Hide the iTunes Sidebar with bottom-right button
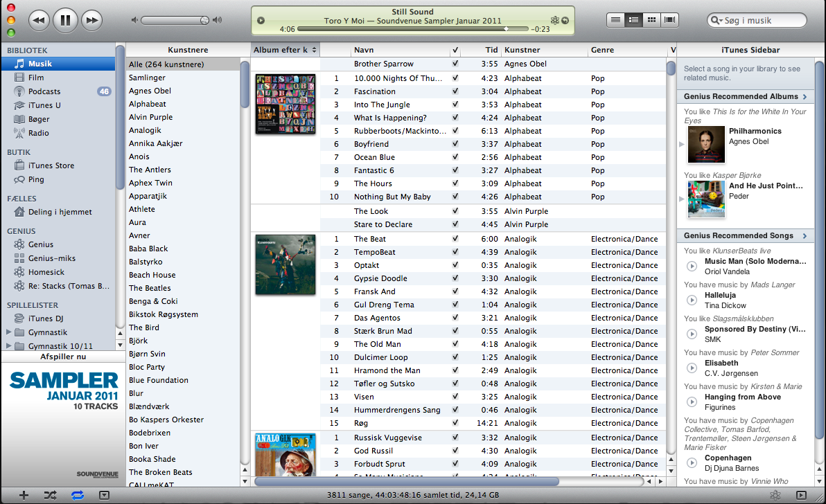This screenshot has width=826, height=504. pyautogui.click(x=801, y=495)
